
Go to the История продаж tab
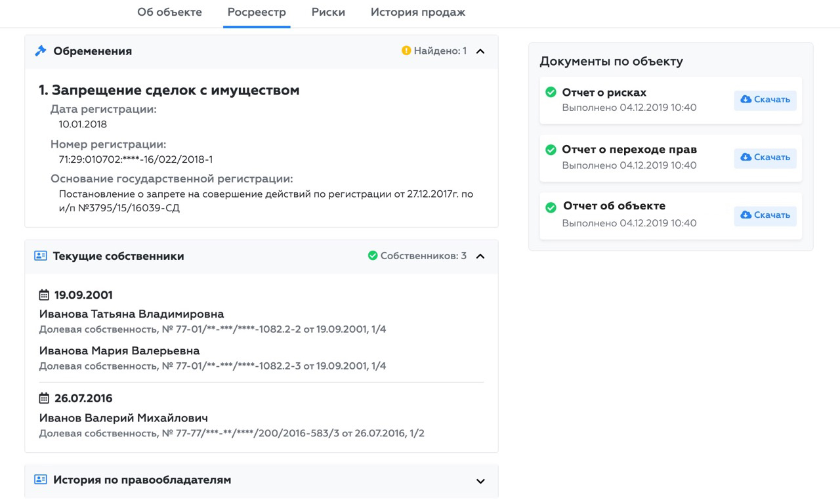pyautogui.click(x=418, y=12)
